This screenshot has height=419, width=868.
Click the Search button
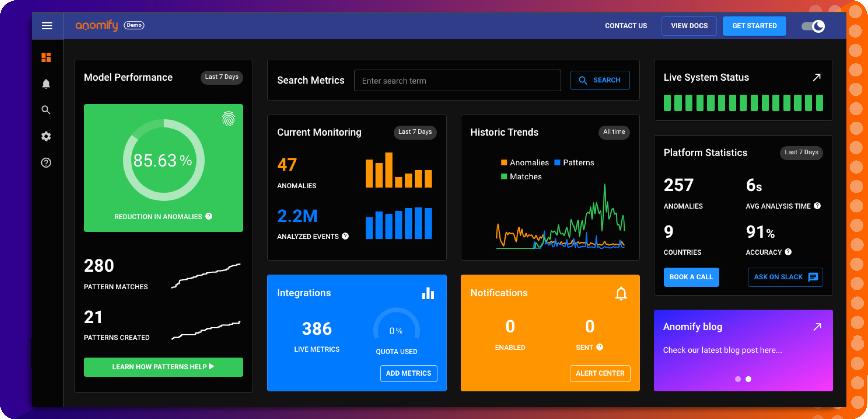(600, 80)
